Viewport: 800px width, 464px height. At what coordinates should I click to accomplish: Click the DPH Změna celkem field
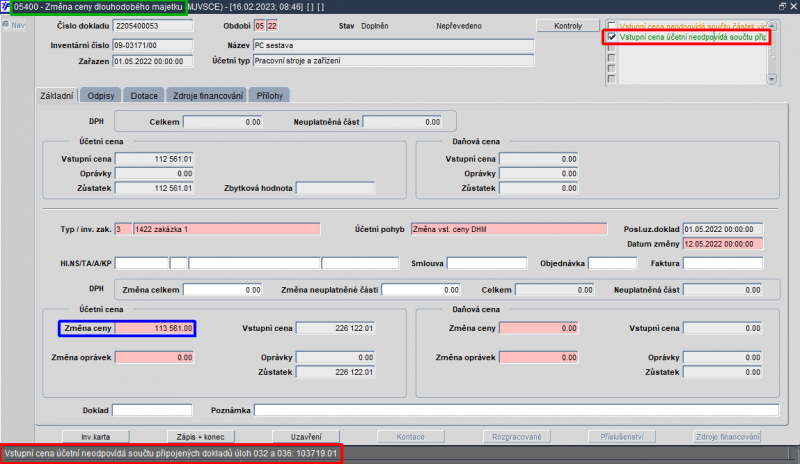point(222,289)
